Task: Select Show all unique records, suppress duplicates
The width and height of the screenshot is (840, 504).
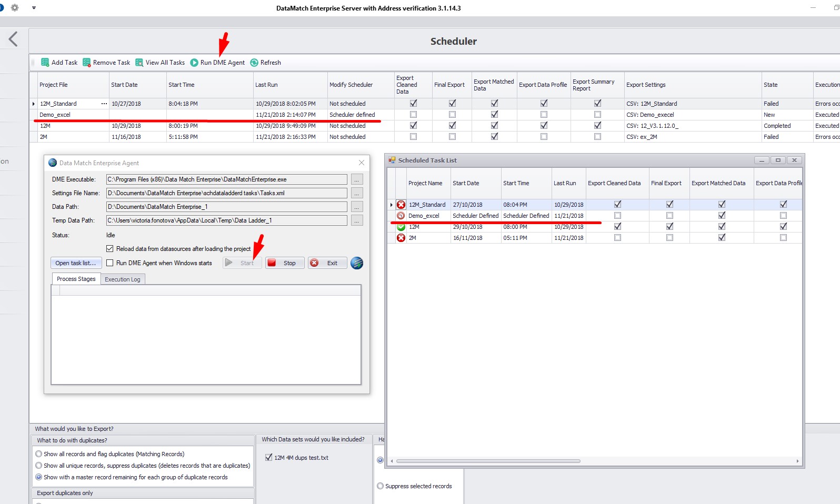Action: 39,466
